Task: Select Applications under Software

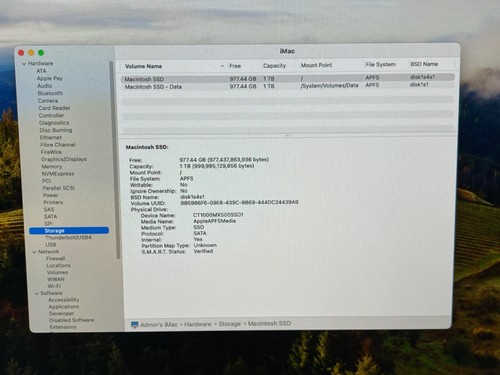Action: 64,307
